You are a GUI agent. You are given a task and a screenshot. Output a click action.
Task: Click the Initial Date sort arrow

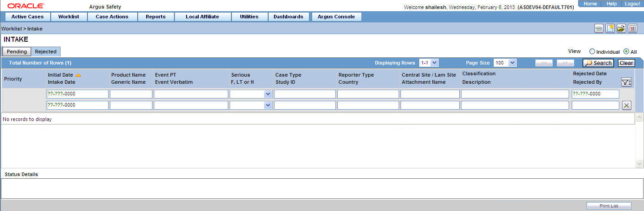[x=78, y=75]
